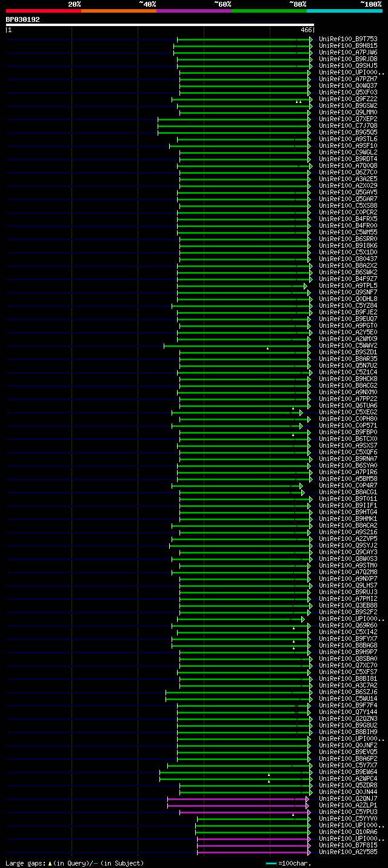Image resolution: width=388 pixels, height=868 pixels.
Task: Select hit label UniRef100_C5WWV2
Action: [x=348, y=346]
